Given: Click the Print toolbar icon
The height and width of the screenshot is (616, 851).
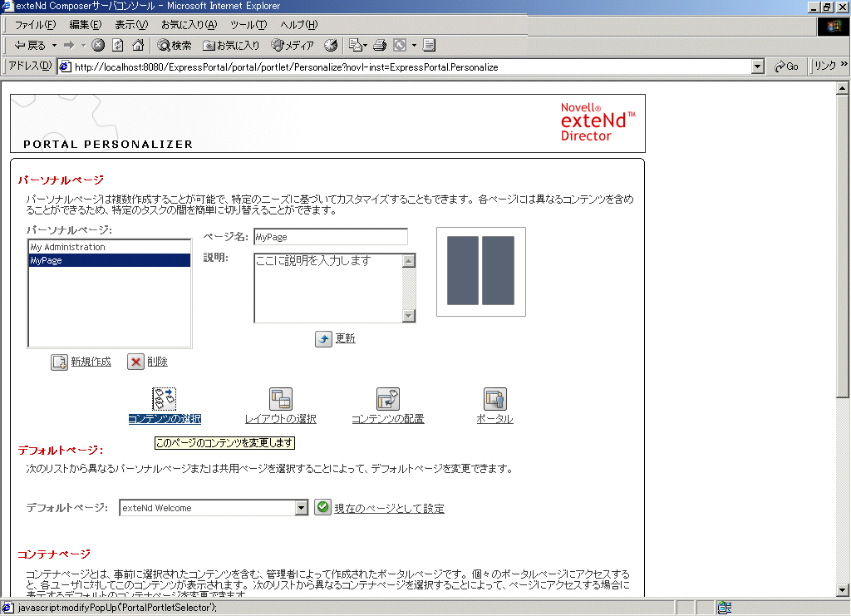Looking at the screenshot, I should (380, 46).
